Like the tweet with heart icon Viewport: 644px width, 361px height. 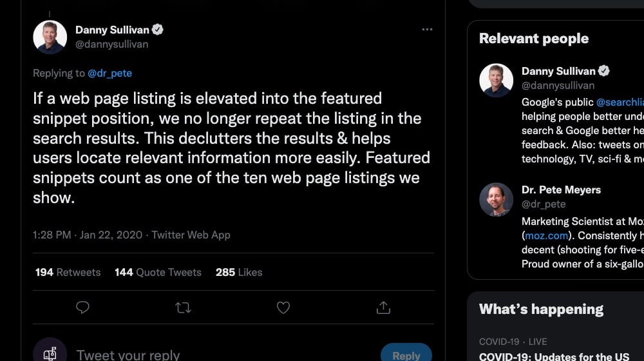pos(283,307)
